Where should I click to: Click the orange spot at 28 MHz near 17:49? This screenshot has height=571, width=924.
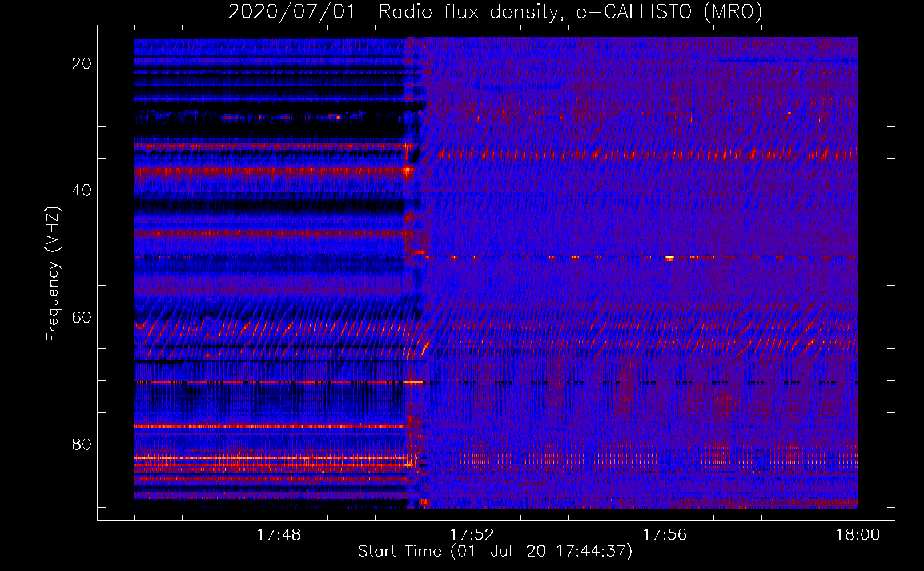pos(338,118)
